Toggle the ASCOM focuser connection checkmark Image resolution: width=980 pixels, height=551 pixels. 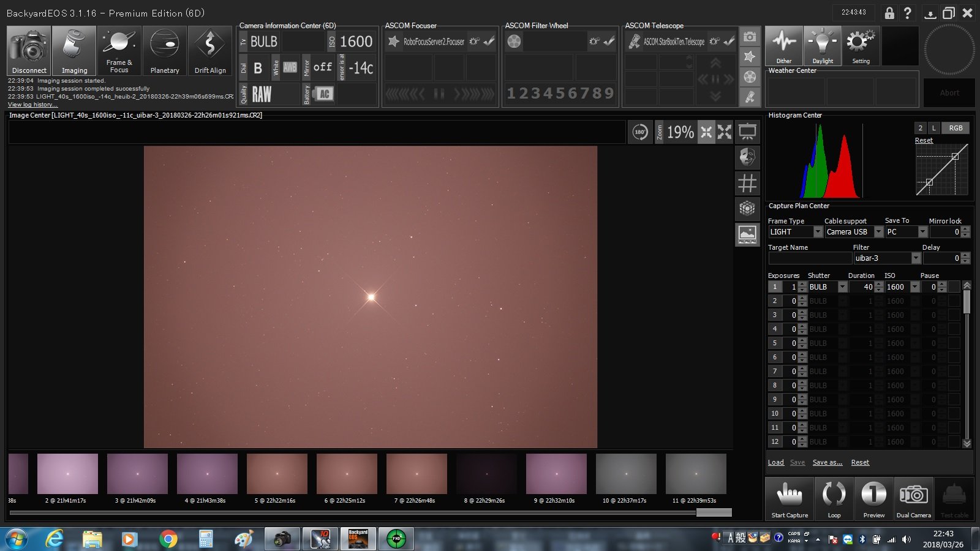pyautogui.click(x=489, y=42)
